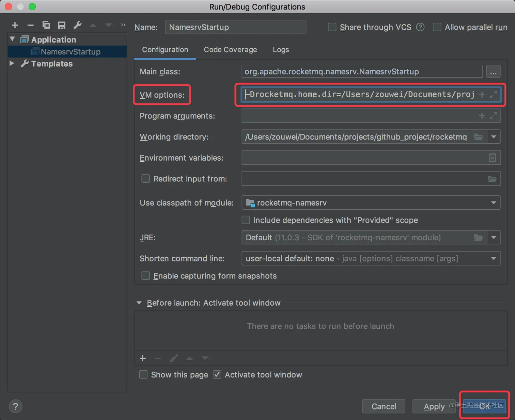
Task: Browse for the Main class
Action: coord(493,71)
